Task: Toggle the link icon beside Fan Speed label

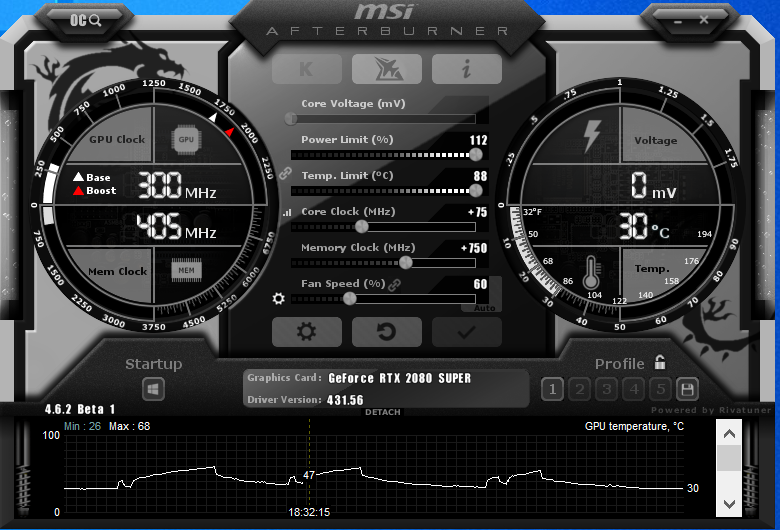Action: (394, 285)
